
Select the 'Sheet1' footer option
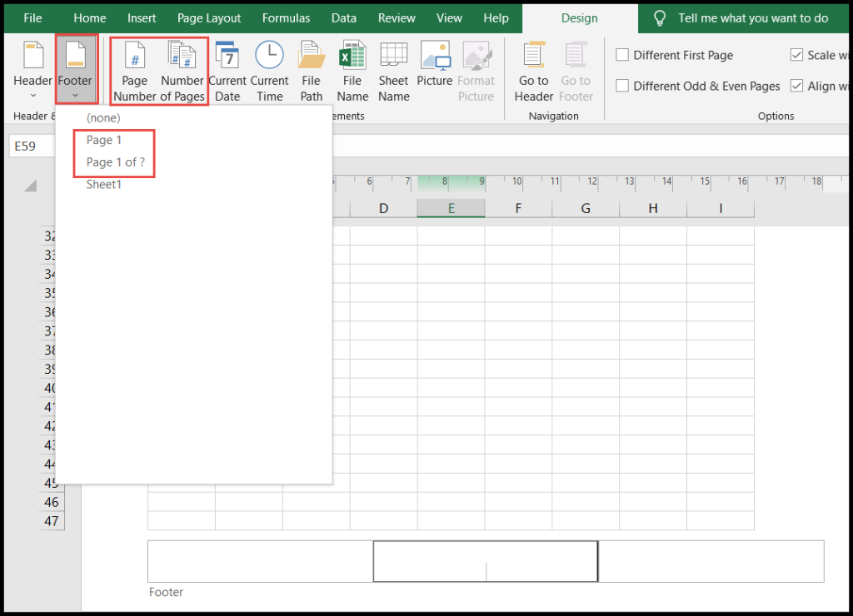(x=103, y=184)
